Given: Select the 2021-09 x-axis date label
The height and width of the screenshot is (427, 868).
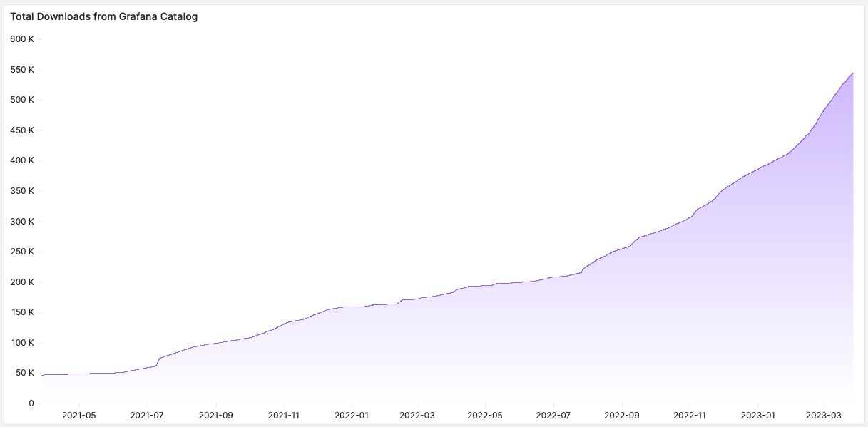Looking at the screenshot, I should pos(215,415).
